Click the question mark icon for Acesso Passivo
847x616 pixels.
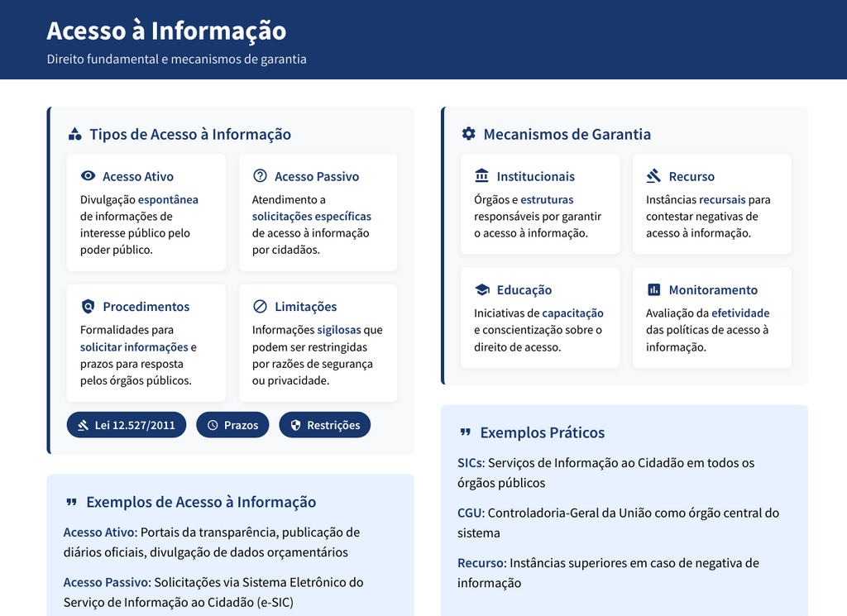pos(260,175)
